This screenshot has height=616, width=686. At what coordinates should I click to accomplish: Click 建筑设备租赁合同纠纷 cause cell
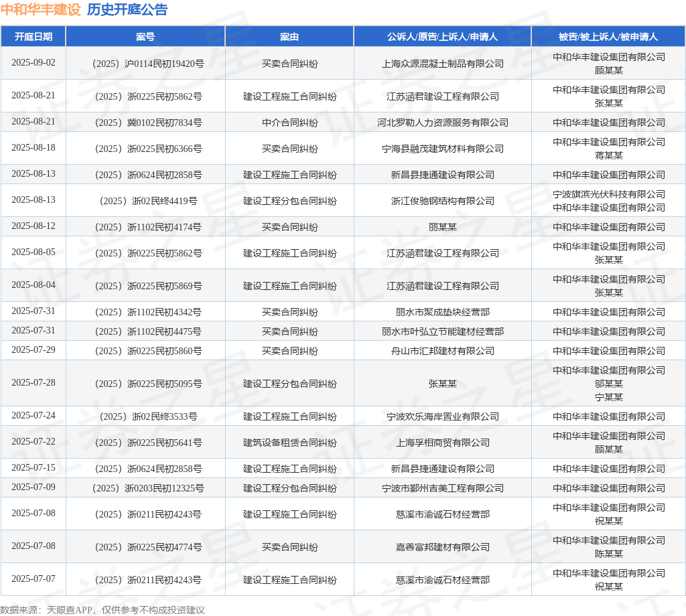pyautogui.click(x=289, y=443)
